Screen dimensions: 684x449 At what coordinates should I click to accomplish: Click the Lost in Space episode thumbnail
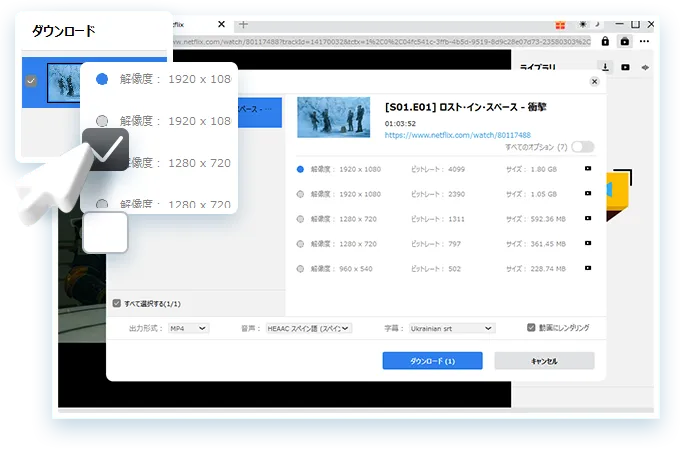[x=334, y=117]
